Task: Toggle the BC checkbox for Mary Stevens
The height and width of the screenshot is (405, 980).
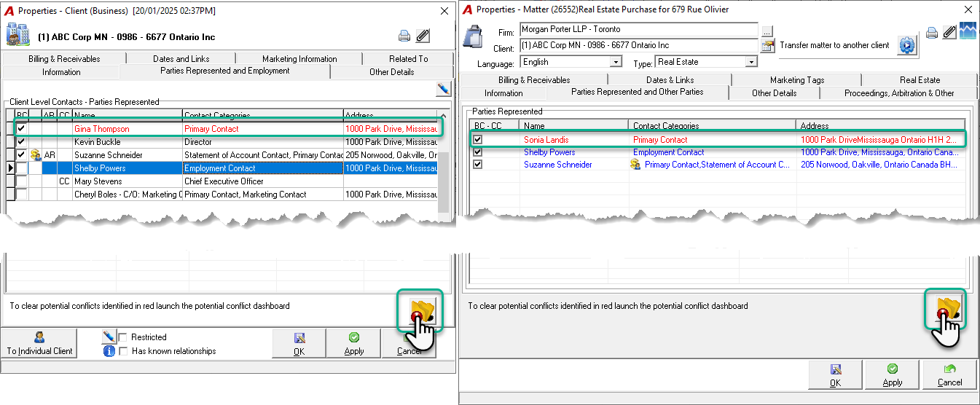Action: tap(21, 181)
